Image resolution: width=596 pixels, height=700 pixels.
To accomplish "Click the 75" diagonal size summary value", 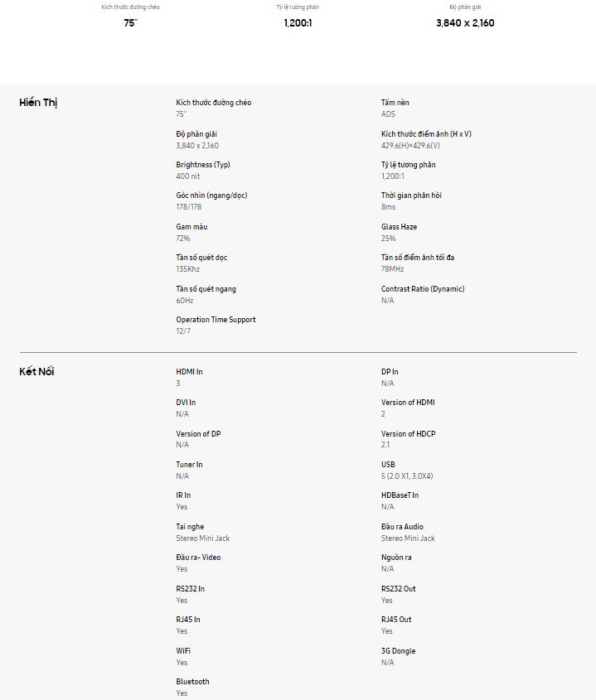I will coord(130,23).
